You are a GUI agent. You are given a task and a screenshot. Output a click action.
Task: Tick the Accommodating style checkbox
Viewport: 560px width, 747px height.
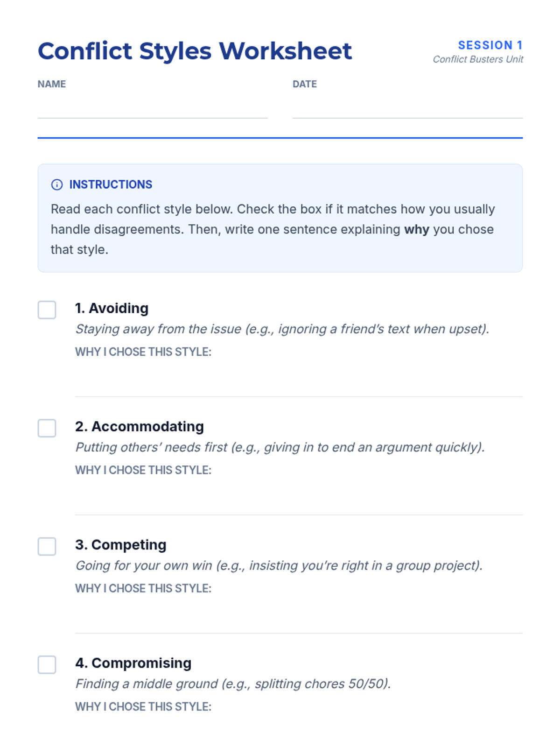47,428
